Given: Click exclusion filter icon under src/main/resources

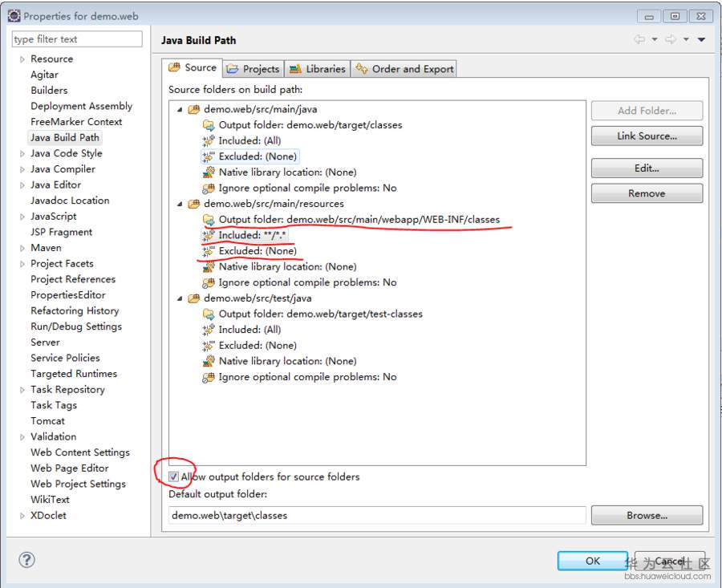Looking at the screenshot, I should coord(209,251).
